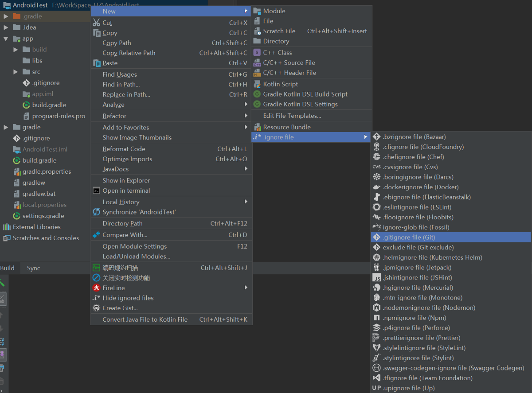The width and height of the screenshot is (532, 393).
Task: Expand the build folder under app
Action: [x=16, y=50]
